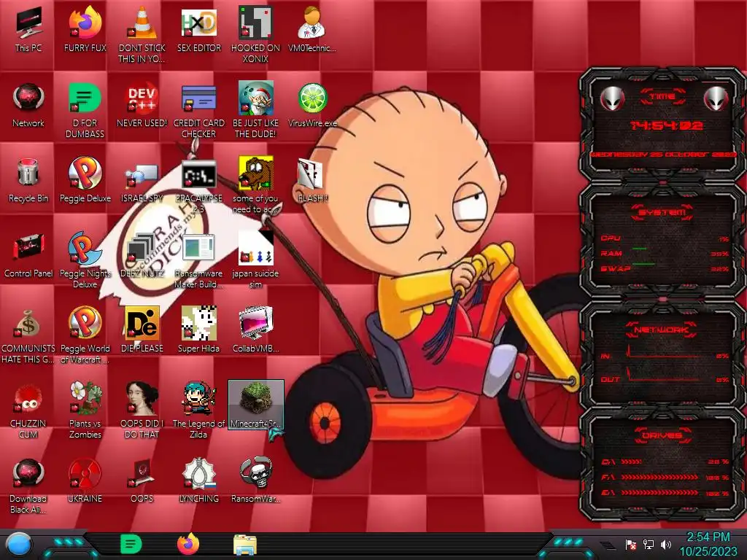Select the Ransomware Maker Build icon
This screenshot has height=560, width=747.
pos(199,261)
